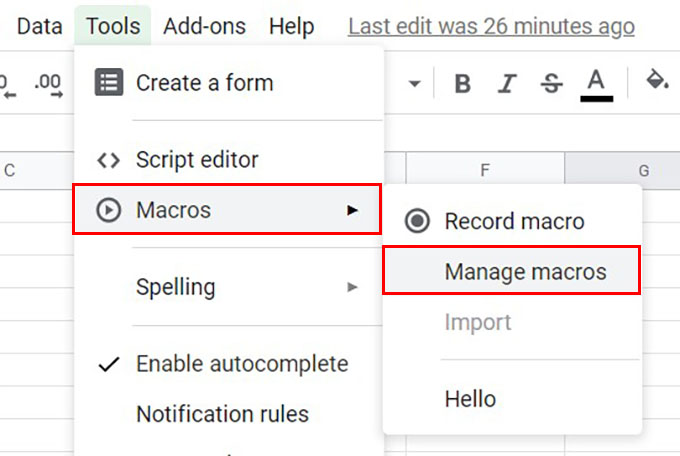Click the Spelling menu item

pos(229,287)
